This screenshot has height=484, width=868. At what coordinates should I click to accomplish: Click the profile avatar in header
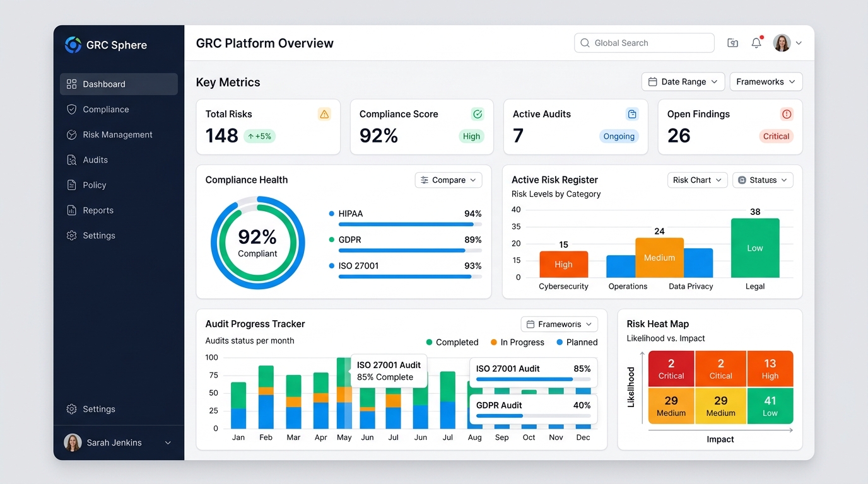(x=782, y=43)
